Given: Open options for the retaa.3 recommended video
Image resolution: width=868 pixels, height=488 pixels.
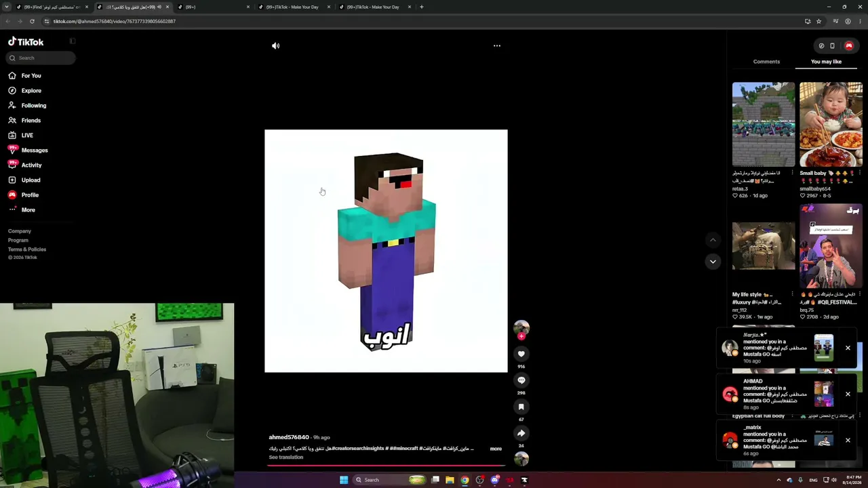Looking at the screenshot, I should pos(792,173).
